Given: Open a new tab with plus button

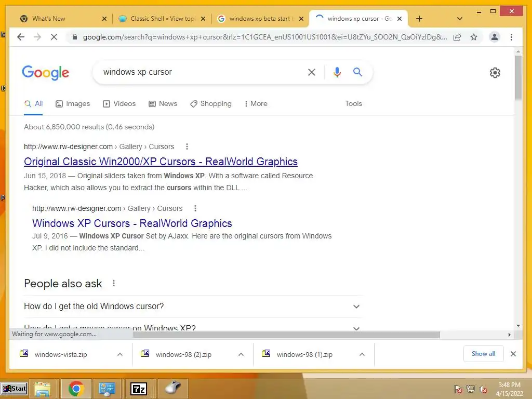Looking at the screenshot, I should 419,19.
